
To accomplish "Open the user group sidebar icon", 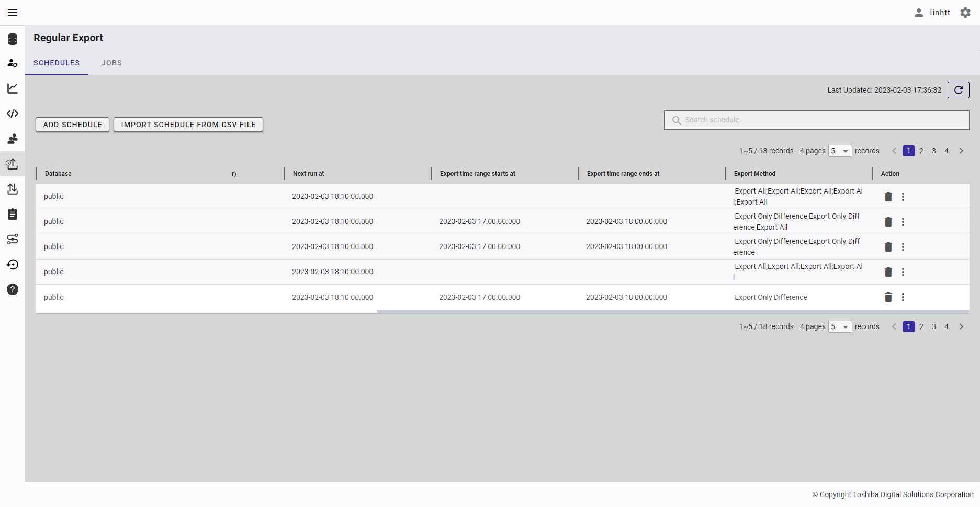I will 13,139.
